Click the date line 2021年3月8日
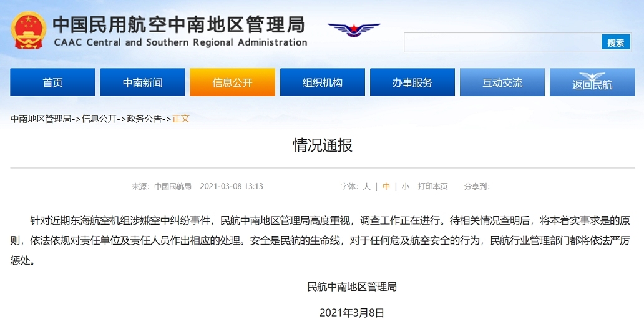This screenshot has height=329, width=644. (x=352, y=313)
